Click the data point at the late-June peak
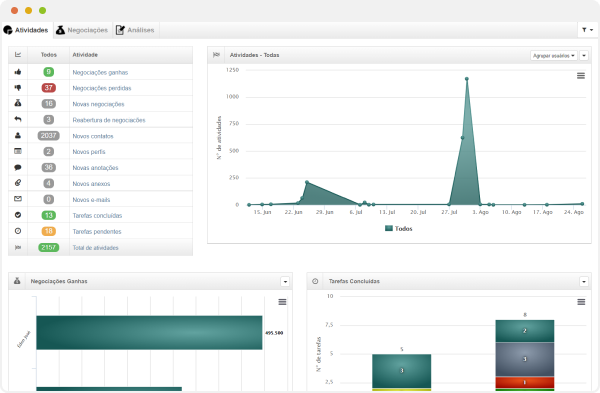600x393 pixels. click(x=307, y=182)
